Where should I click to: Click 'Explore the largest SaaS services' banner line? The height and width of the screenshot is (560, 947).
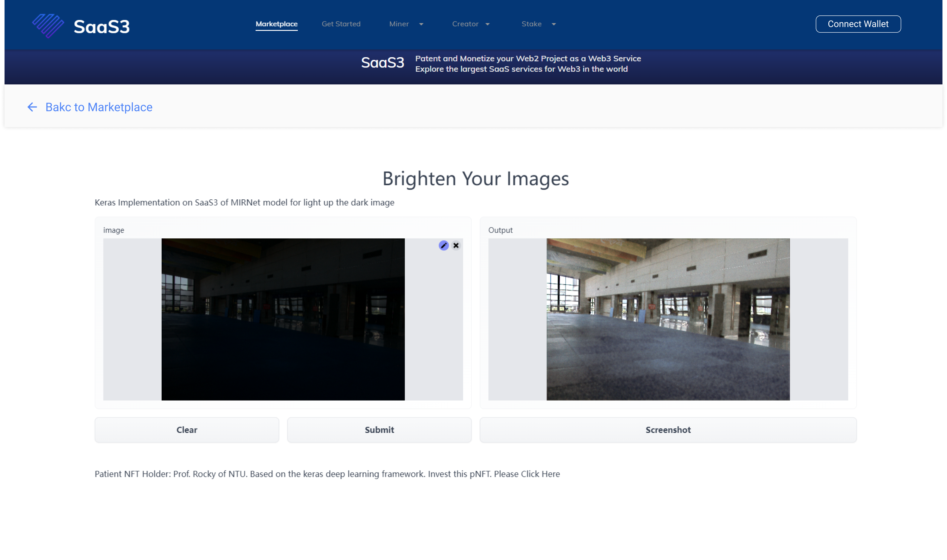coord(521,69)
